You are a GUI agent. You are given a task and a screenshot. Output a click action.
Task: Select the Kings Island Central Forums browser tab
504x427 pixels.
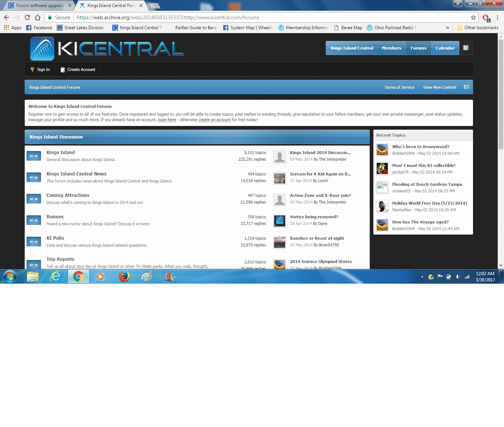pos(111,6)
